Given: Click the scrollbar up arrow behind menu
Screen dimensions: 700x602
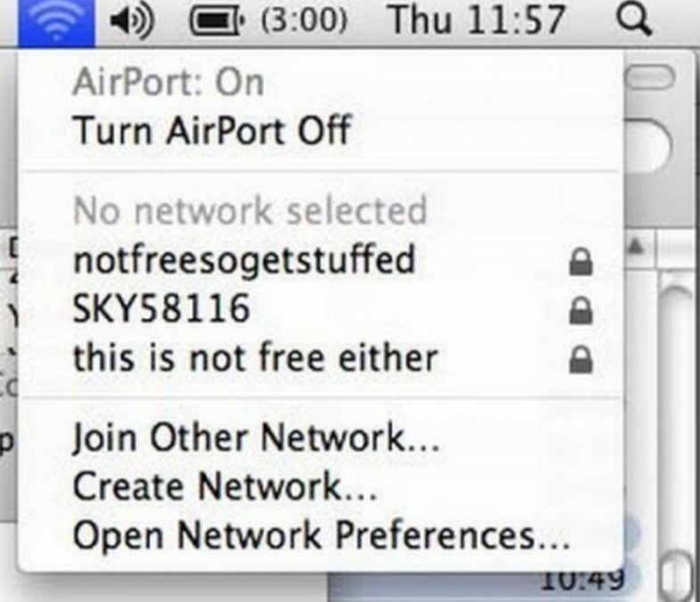Looking at the screenshot, I should pyautogui.click(x=637, y=247).
